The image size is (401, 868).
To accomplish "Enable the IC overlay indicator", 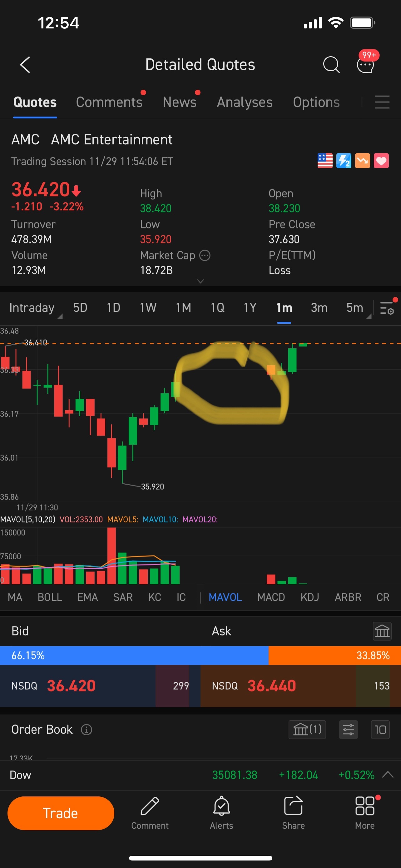I will (181, 597).
